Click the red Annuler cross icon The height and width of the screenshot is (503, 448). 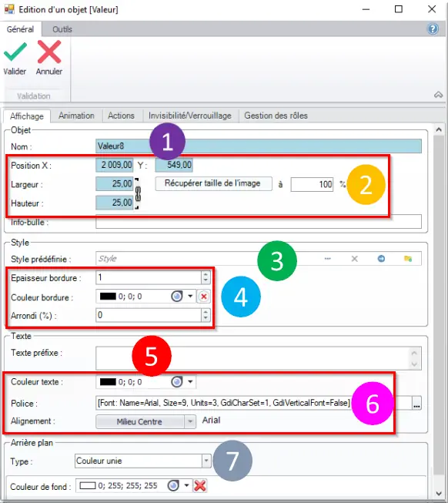click(49, 52)
